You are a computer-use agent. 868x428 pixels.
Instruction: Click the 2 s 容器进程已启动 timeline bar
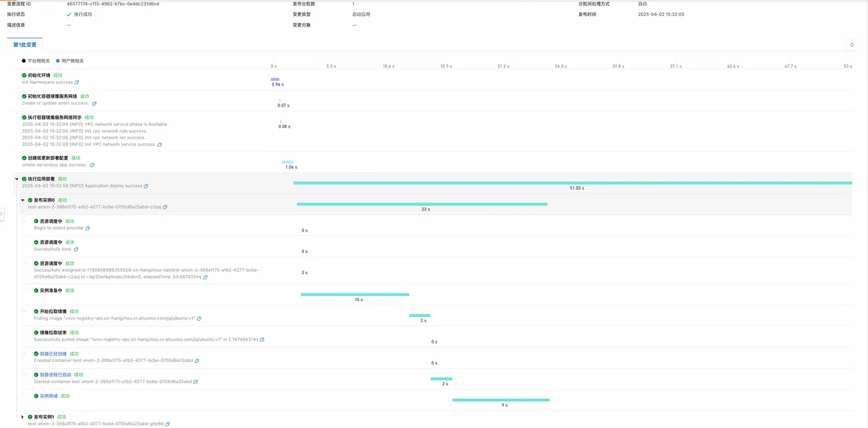[441, 378]
